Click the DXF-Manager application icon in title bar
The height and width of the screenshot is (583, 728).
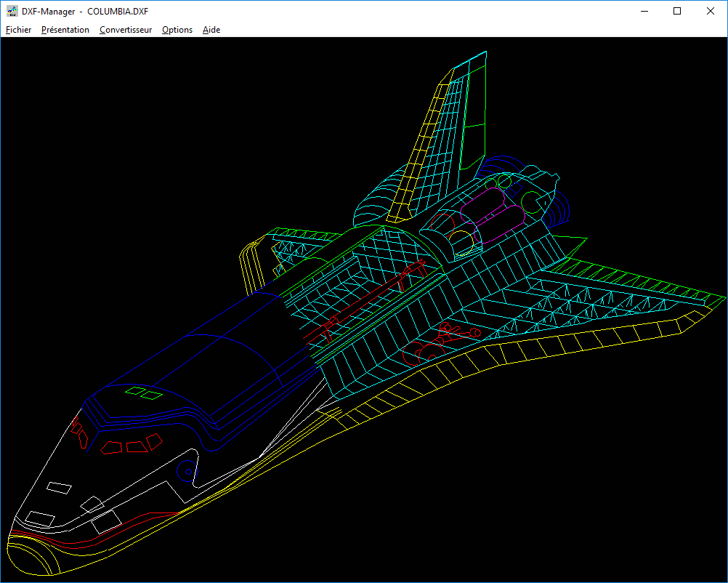pyautogui.click(x=12, y=11)
